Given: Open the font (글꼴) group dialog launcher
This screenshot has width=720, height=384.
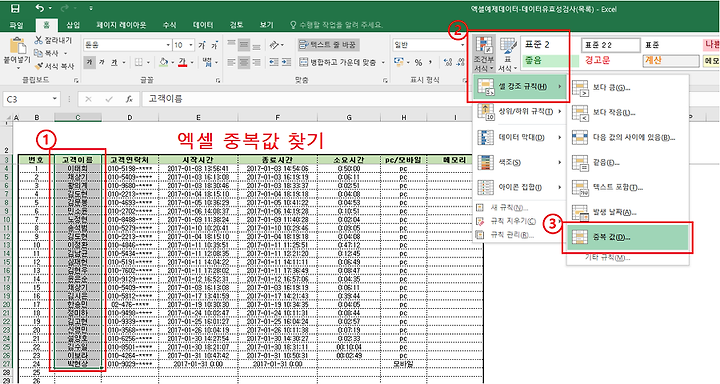Looking at the screenshot, I should pos(217,80).
